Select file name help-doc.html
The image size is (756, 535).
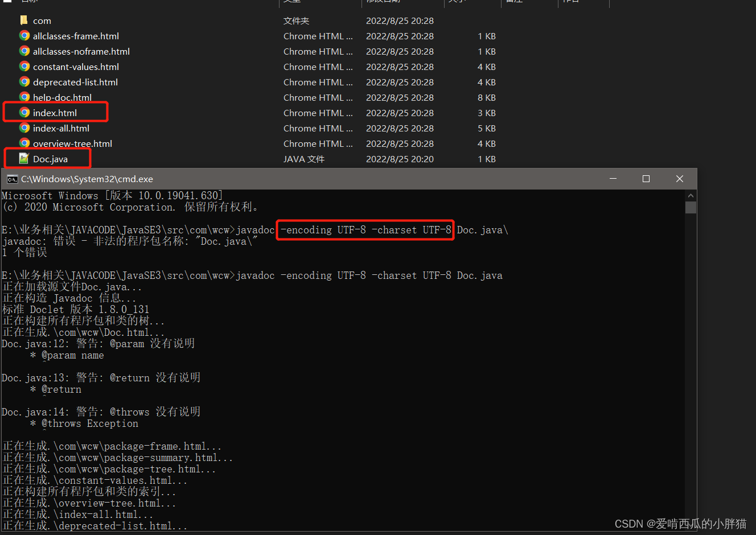coord(62,97)
